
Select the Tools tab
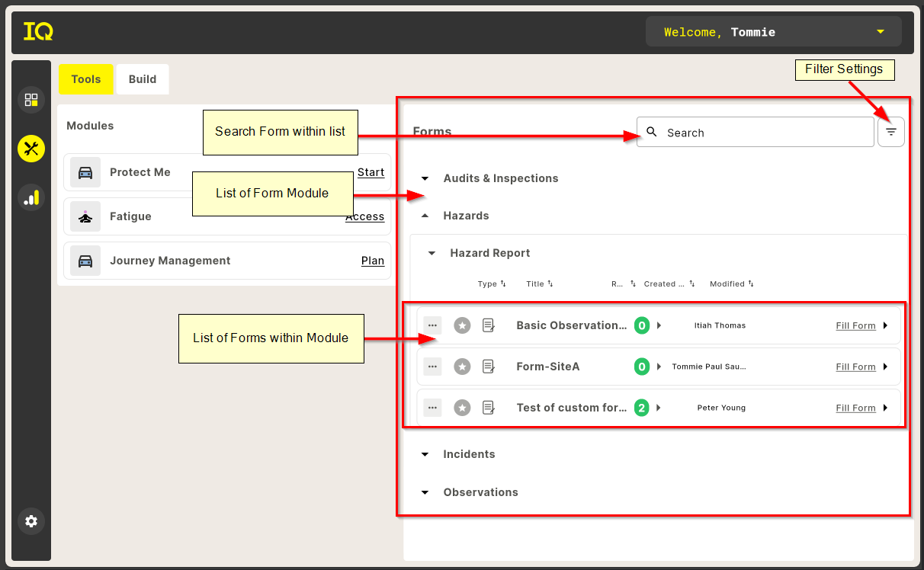pyautogui.click(x=86, y=79)
